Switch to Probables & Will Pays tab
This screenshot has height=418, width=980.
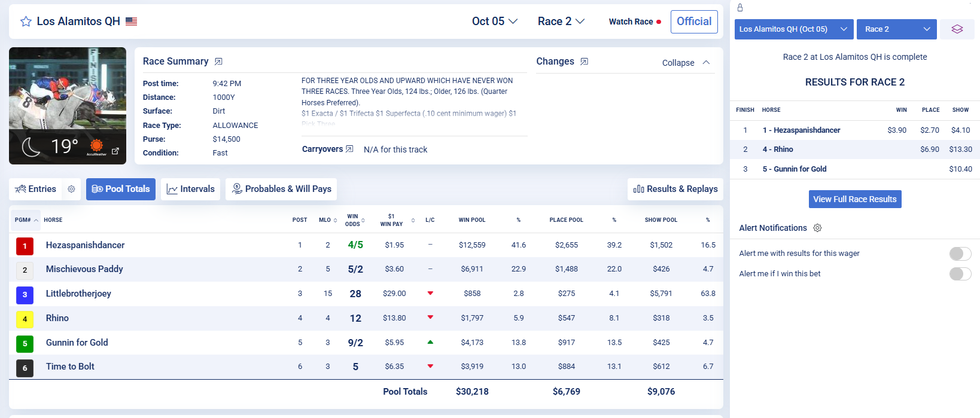point(281,189)
